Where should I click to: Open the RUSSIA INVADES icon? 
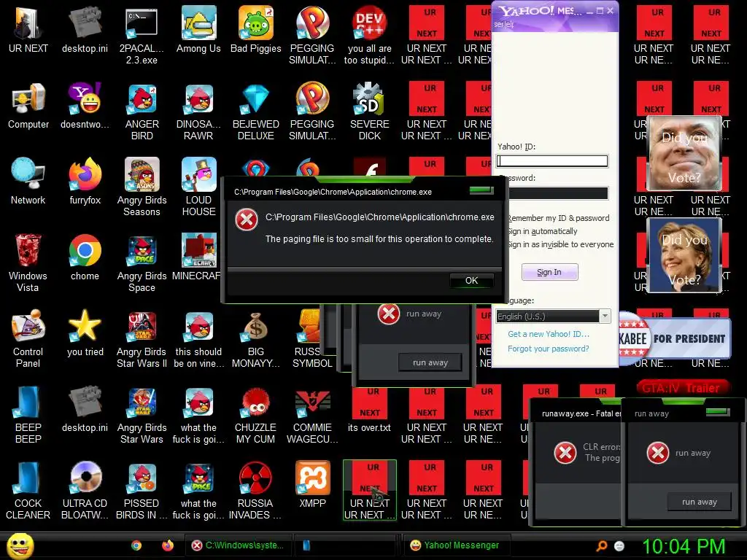[255, 490]
